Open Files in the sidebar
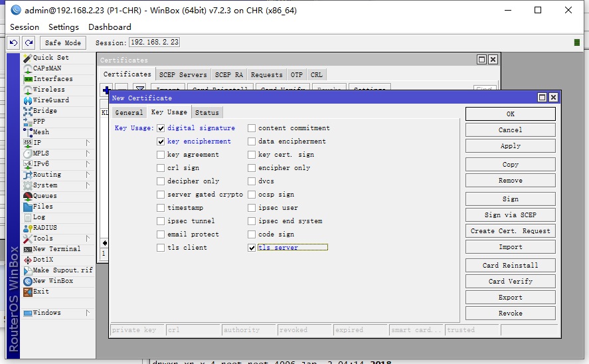This screenshot has height=364, width=589. pyautogui.click(x=42, y=207)
